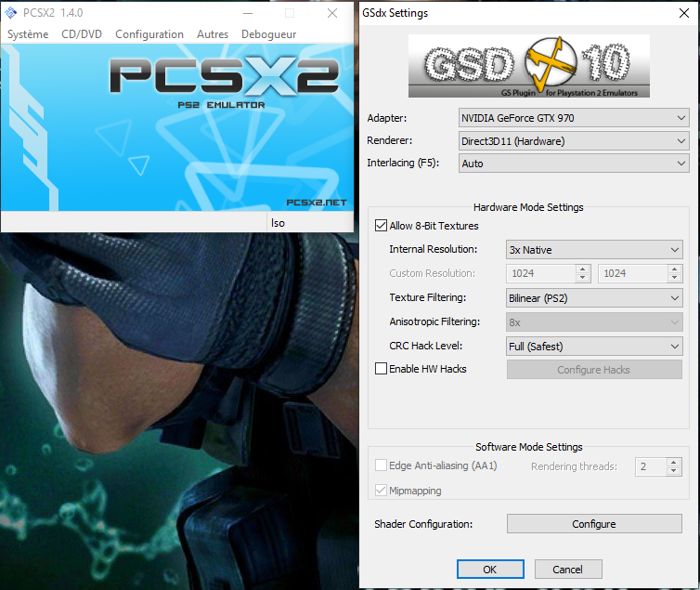Click the Rendering threads field
The image size is (700, 590).
click(x=651, y=466)
